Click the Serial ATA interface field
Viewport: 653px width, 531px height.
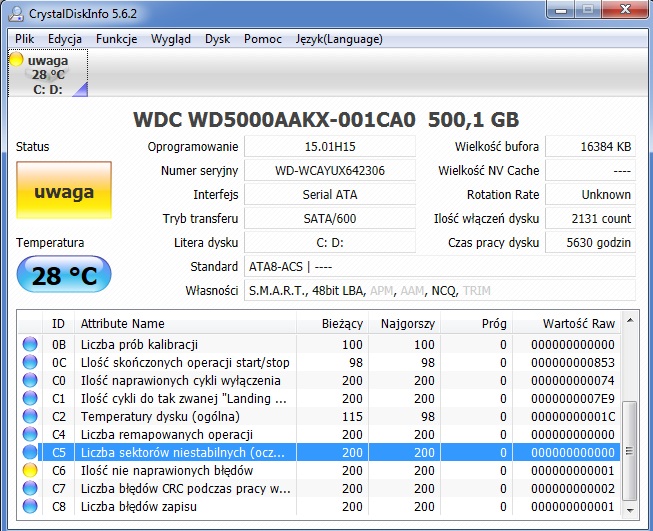click(330, 194)
